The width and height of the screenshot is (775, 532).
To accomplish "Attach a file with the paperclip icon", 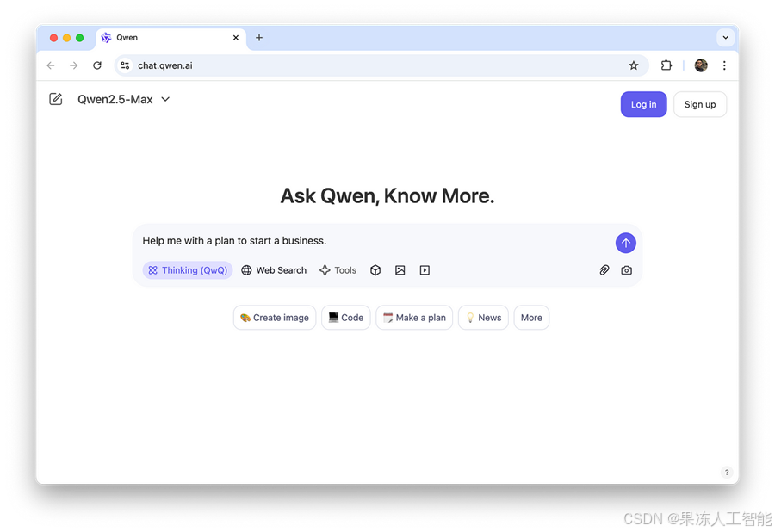I will pos(604,270).
